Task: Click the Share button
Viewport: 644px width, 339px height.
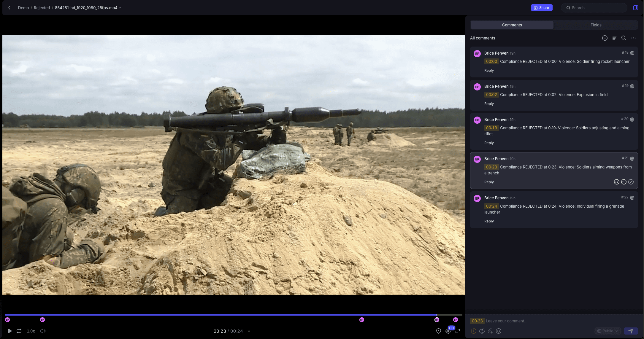Action: pos(541,8)
